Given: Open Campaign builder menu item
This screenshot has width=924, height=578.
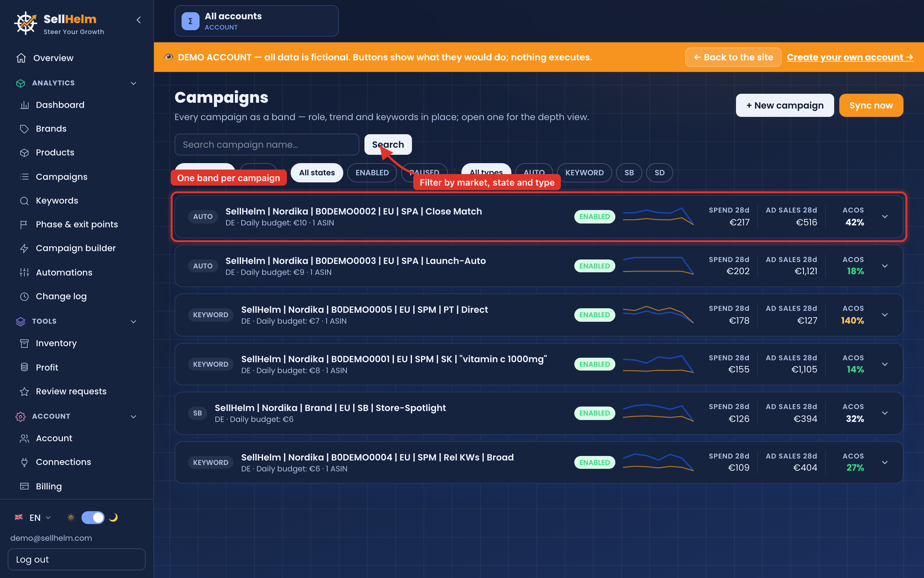Looking at the screenshot, I should click(76, 249).
